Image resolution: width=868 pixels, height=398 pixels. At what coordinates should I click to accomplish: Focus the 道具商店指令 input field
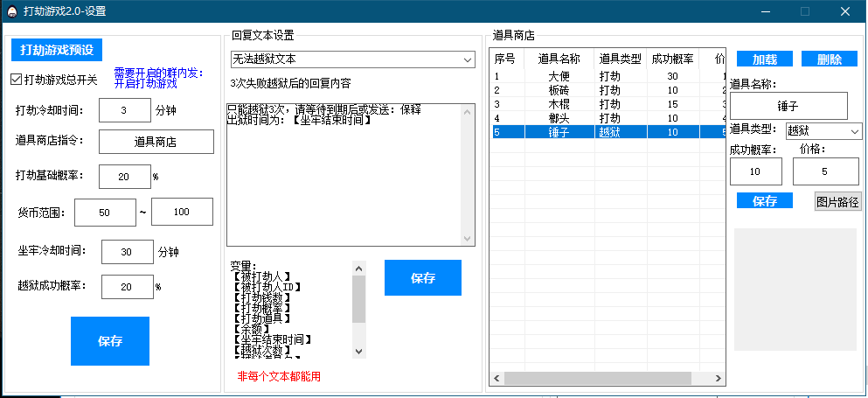[x=156, y=142]
